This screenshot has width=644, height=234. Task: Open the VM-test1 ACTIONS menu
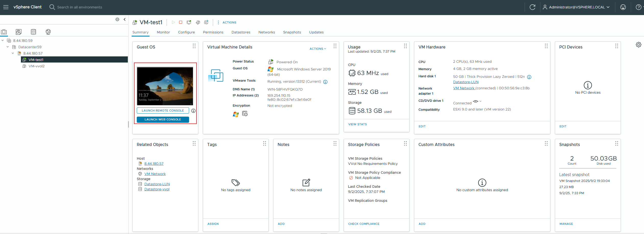tap(227, 22)
